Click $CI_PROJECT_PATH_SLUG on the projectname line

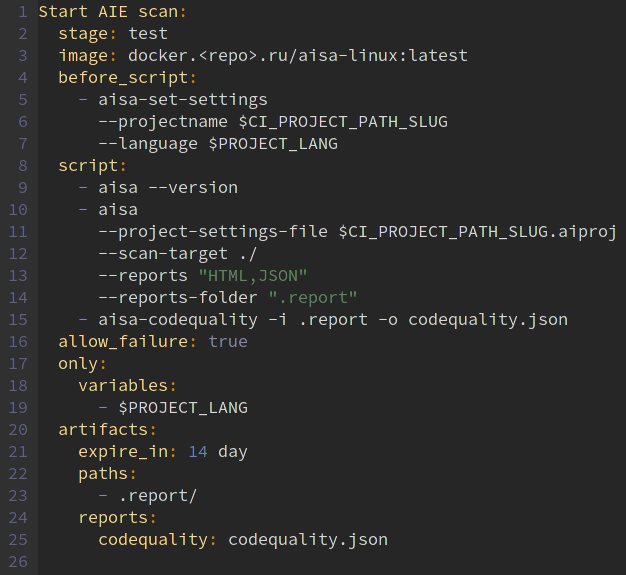click(x=343, y=122)
